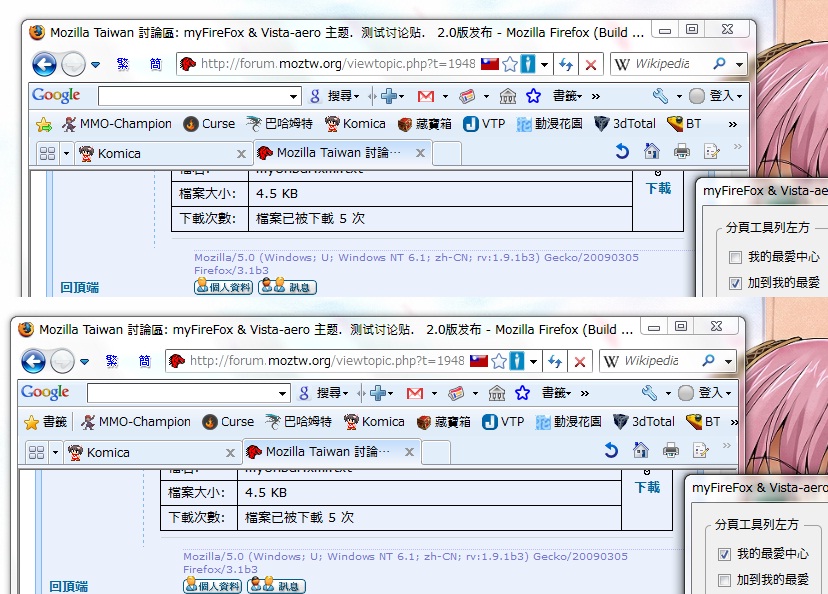Open 書籤 dropdown in upper Google toolbar
The width and height of the screenshot is (828, 594).
coord(567,96)
